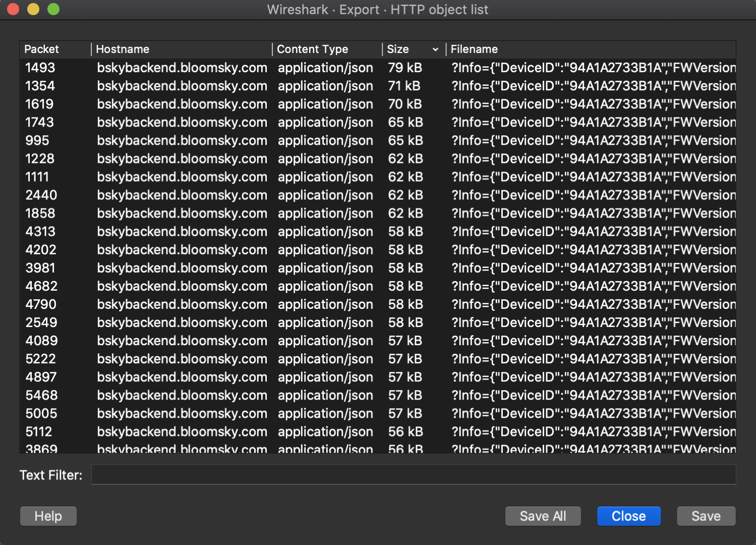Viewport: 756px width, 545px height.
Task: Select packet 1228 row
Action: coord(378,158)
